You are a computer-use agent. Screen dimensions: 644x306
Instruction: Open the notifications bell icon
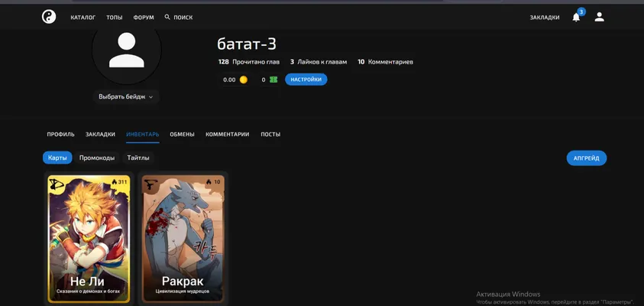(576, 18)
